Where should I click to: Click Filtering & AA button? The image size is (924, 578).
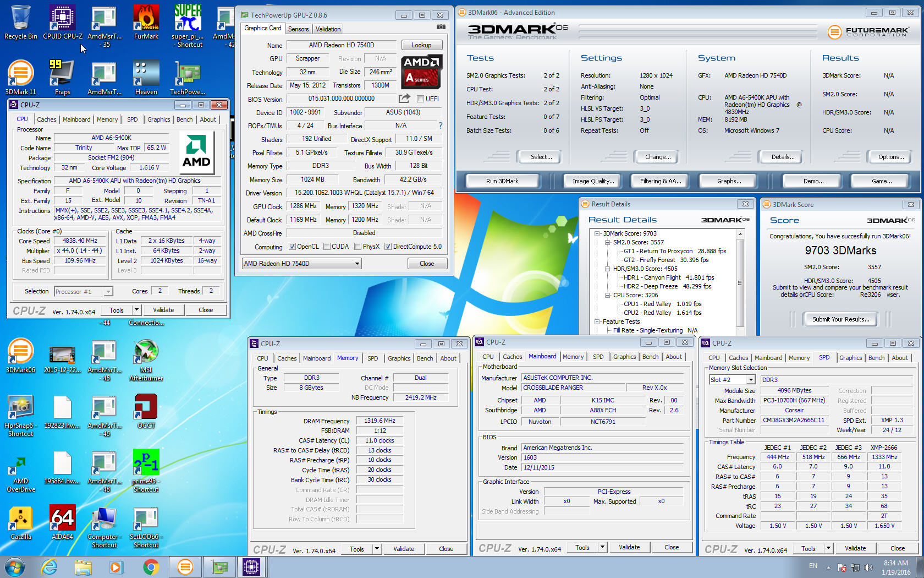click(x=661, y=181)
